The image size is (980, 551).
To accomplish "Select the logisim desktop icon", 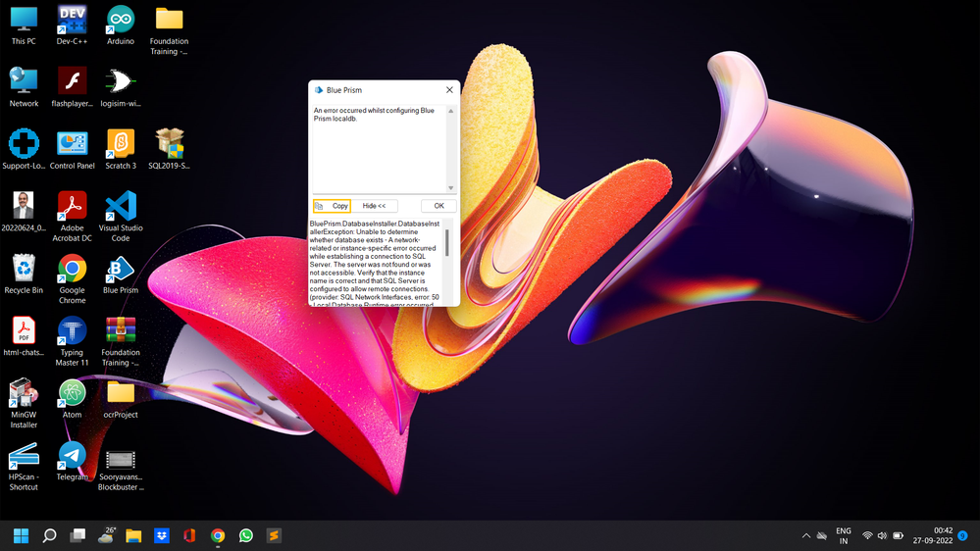I will (x=120, y=87).
